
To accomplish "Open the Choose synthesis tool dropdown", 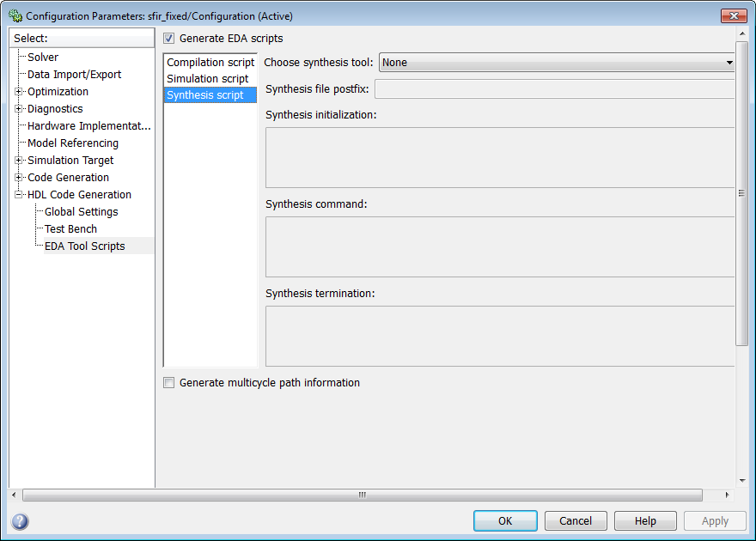I will [x=557, y=63].
